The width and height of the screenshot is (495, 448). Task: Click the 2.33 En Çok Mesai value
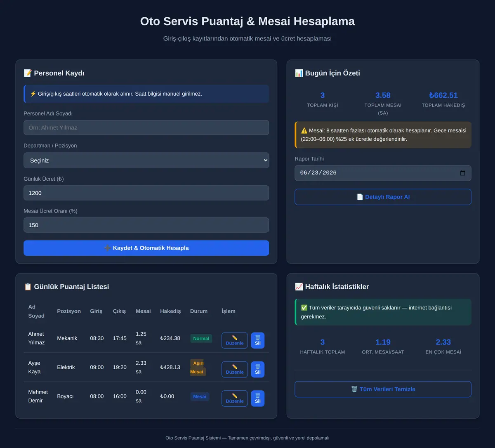[443, 342]
